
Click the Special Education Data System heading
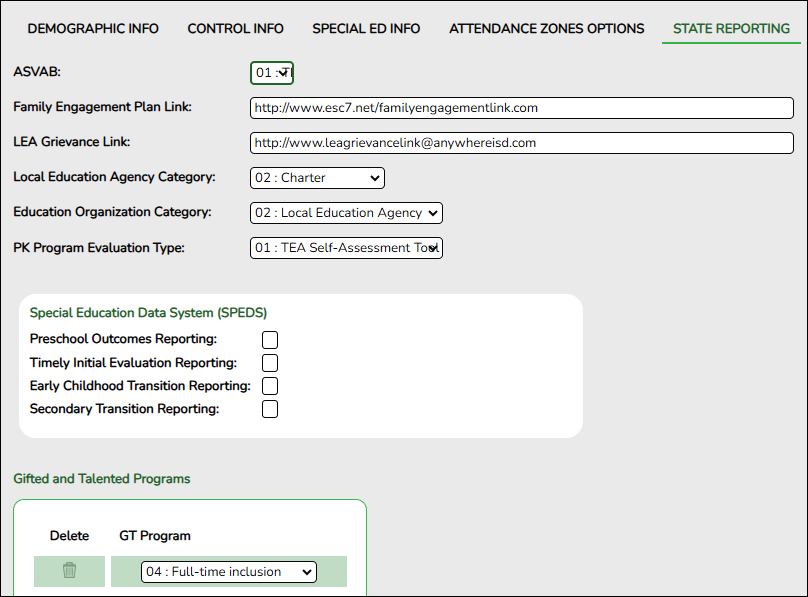click(148, 312)
